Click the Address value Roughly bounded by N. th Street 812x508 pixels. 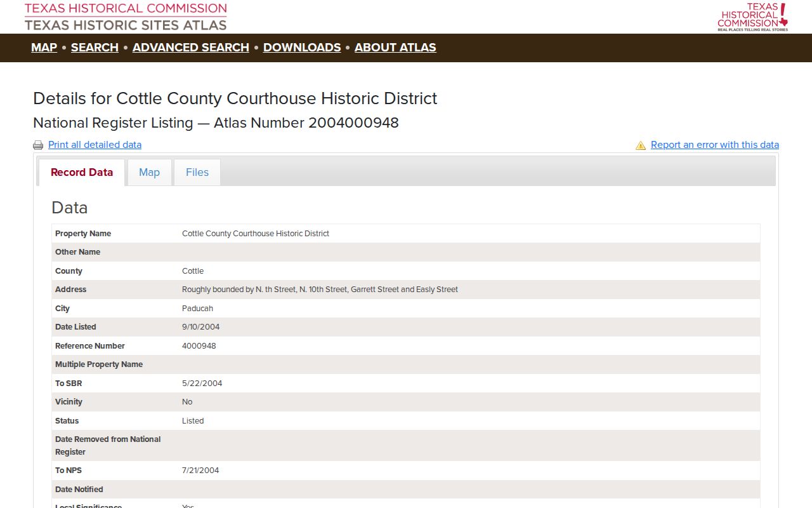coord(320,290)
